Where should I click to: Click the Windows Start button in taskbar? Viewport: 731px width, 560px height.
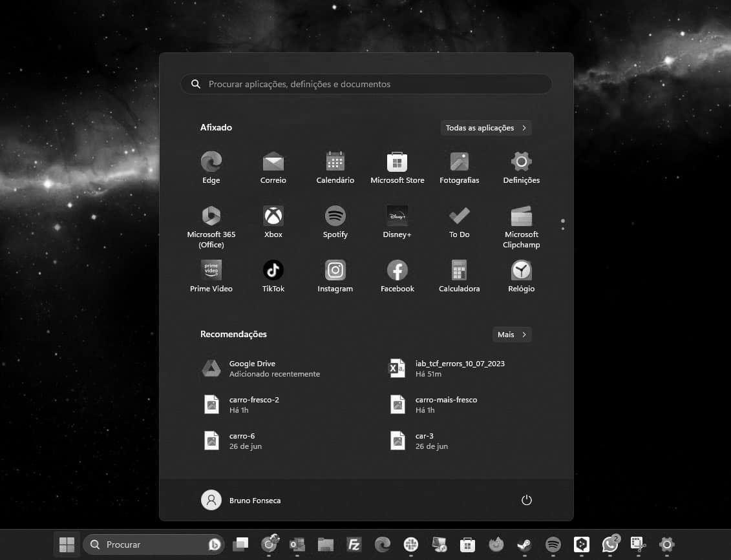[67, 544]
